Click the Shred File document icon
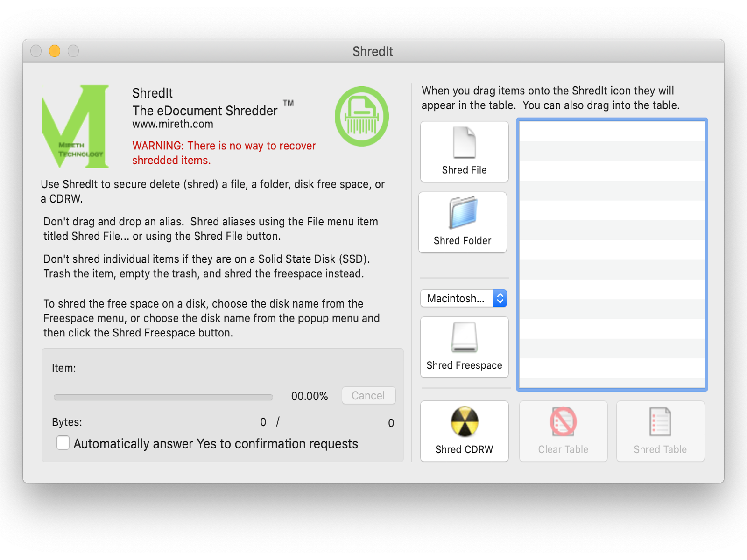 click(x=464, y=143)
